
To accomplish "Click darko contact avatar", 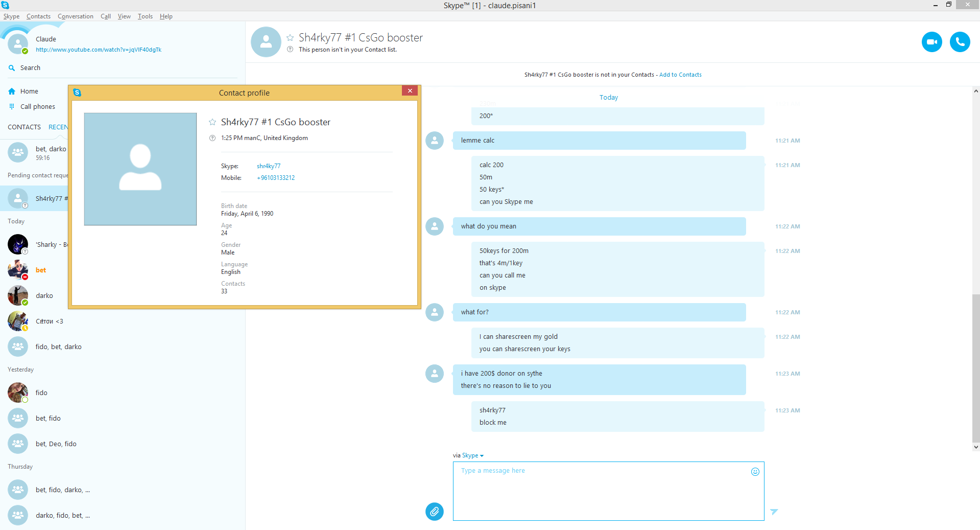I will click(x=18, y=295).
